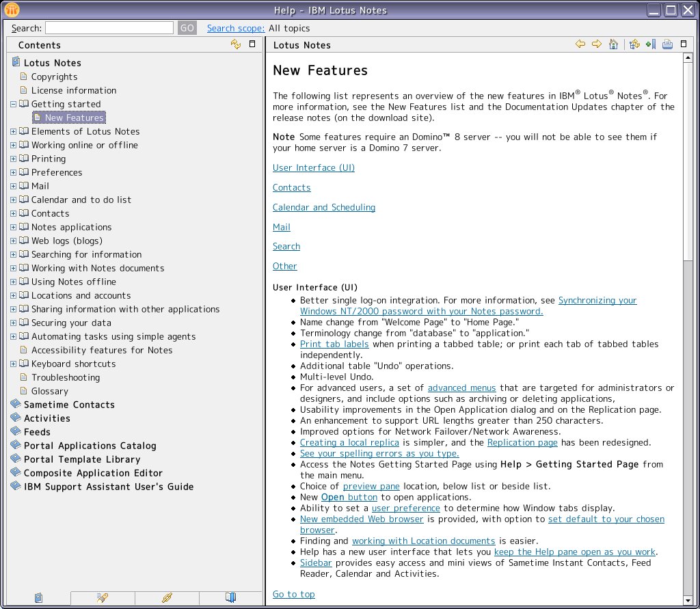Select Sharing information with other applications
This screenshot has width=700, height=609.
pos(126,309)
